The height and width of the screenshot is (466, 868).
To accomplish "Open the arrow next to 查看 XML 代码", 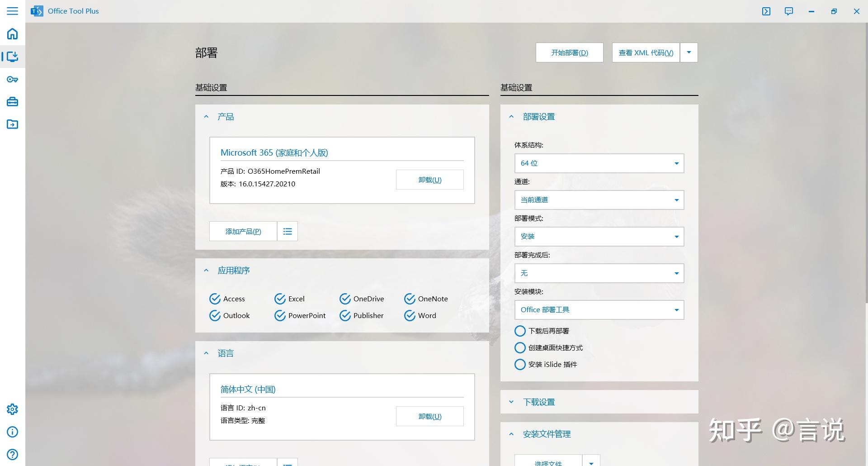I will (689, 52).
